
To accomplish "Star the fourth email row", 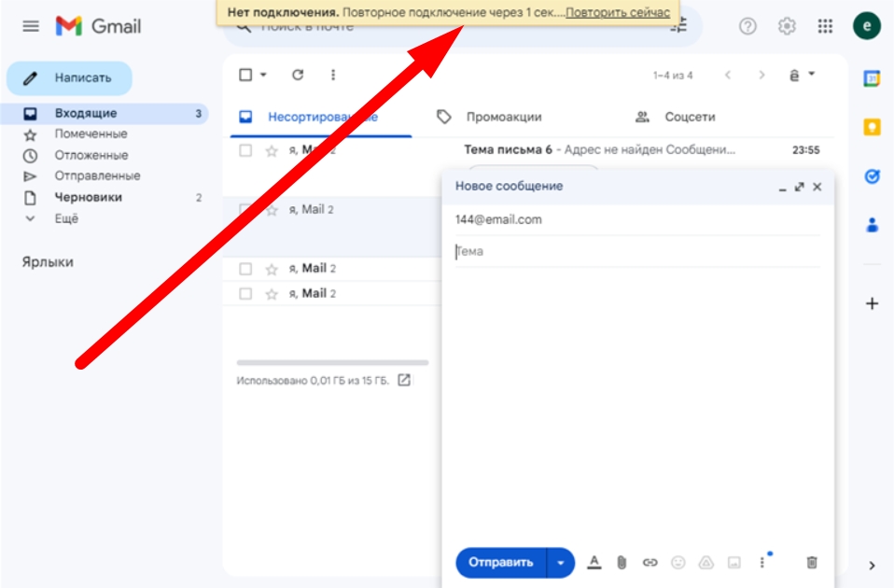I will (x=272, y=294).
